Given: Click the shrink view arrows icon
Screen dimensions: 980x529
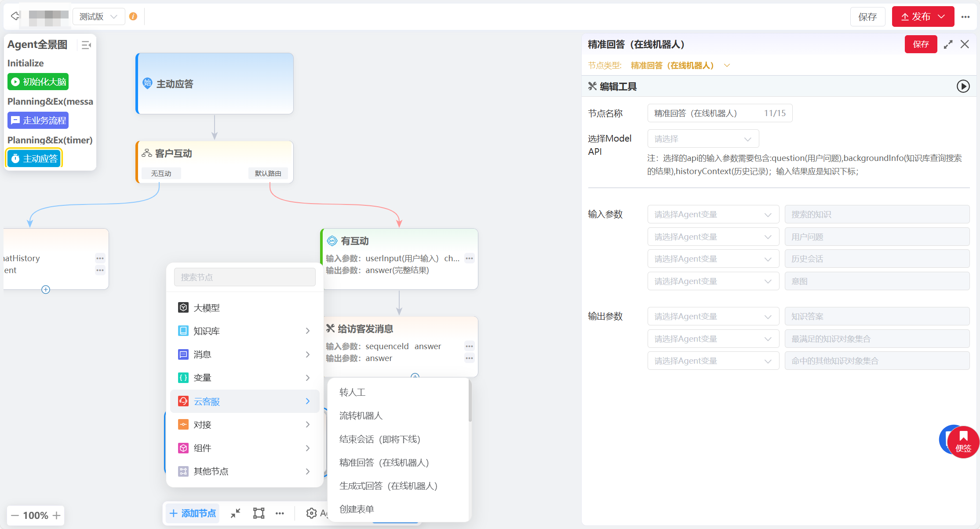Looking at the screenshot, I should click(x=236, y=513).
